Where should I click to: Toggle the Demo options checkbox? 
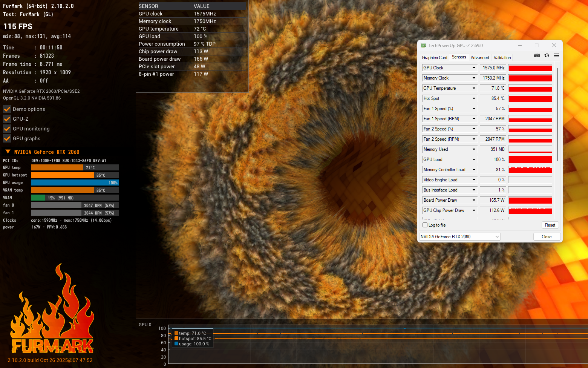click(x=7, y=109)
